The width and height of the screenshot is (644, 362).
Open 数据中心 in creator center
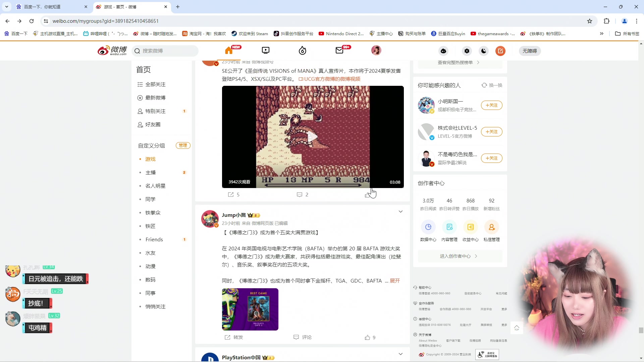click(428, 231)
